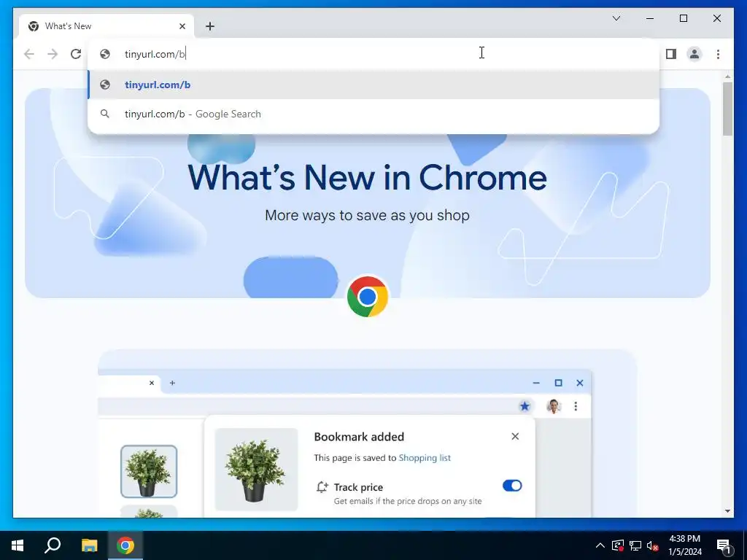Click the blue star bookmark icon
The width and height of the screenshot is (747, 560).
click(525, 406)
